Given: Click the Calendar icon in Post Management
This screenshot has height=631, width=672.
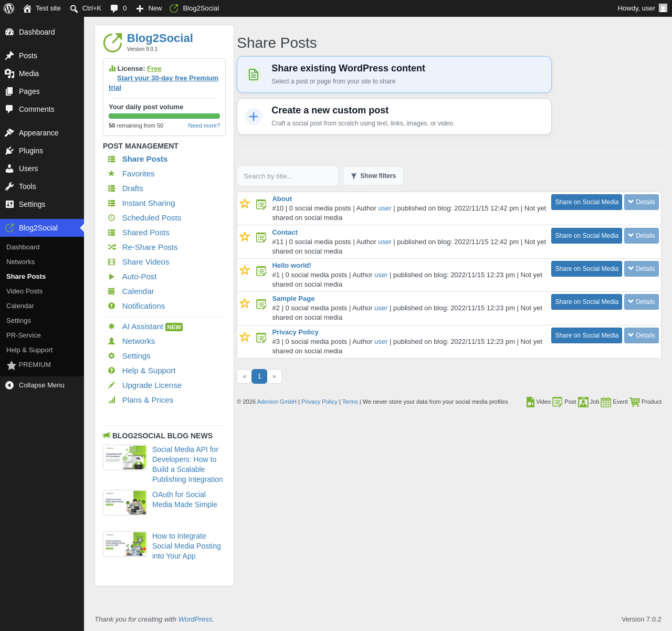Looking at the screenshot, I should (x=111, y=291).
